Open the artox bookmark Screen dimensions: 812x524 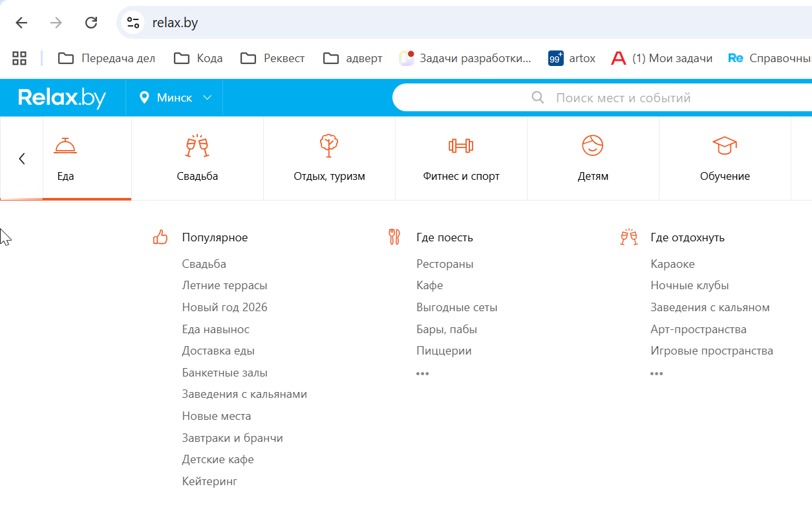coord(572,58)
